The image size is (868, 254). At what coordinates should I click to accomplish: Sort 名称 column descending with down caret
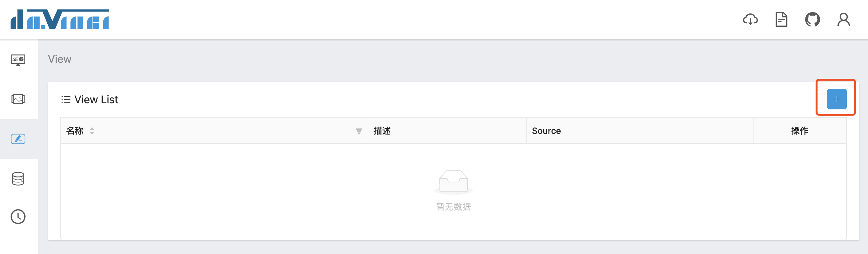(x=92, y=133)
